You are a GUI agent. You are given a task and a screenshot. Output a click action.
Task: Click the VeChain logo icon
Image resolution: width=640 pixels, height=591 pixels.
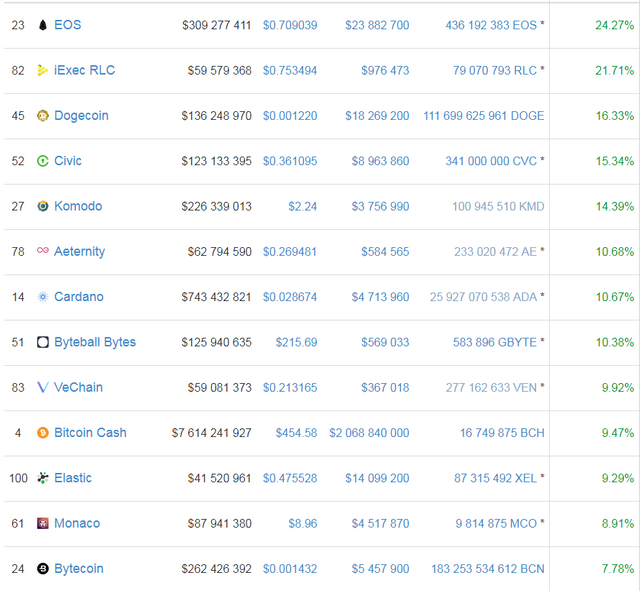[x=43, y=387]
